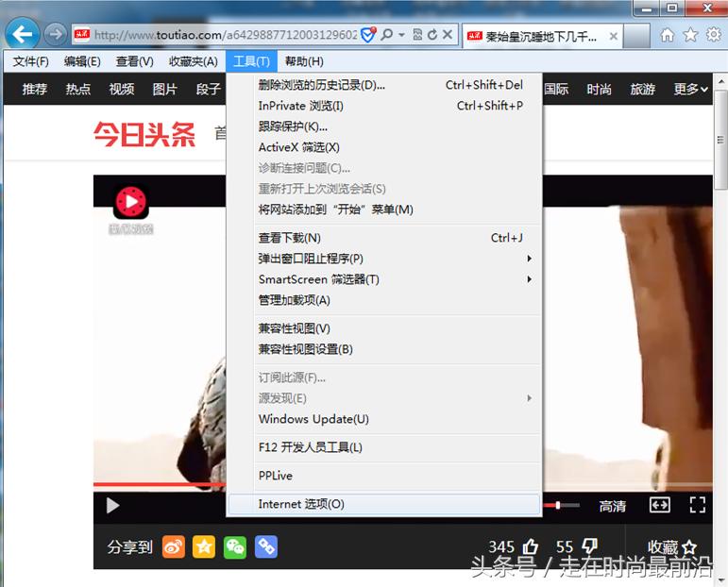Choose Windows Update(U) menu item
This screenshot has width=728, height=587.
[384, 419]
